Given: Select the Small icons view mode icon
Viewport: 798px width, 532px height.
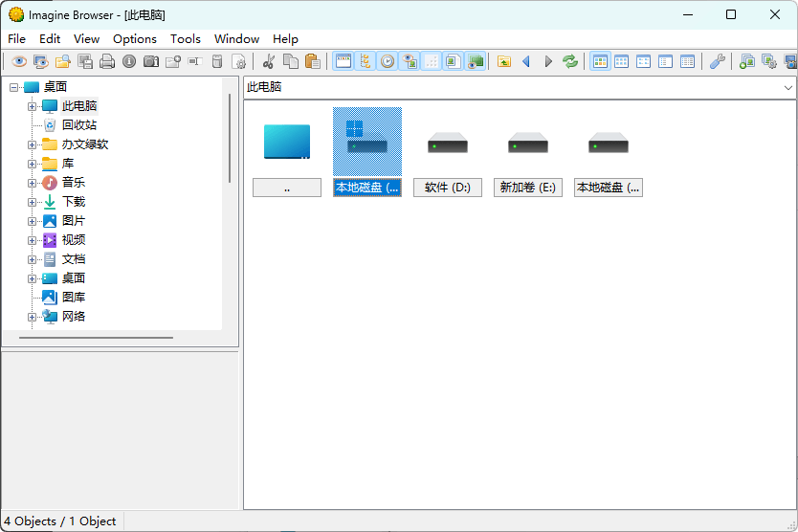Looking at the screenshot, I should pos(643,61).
